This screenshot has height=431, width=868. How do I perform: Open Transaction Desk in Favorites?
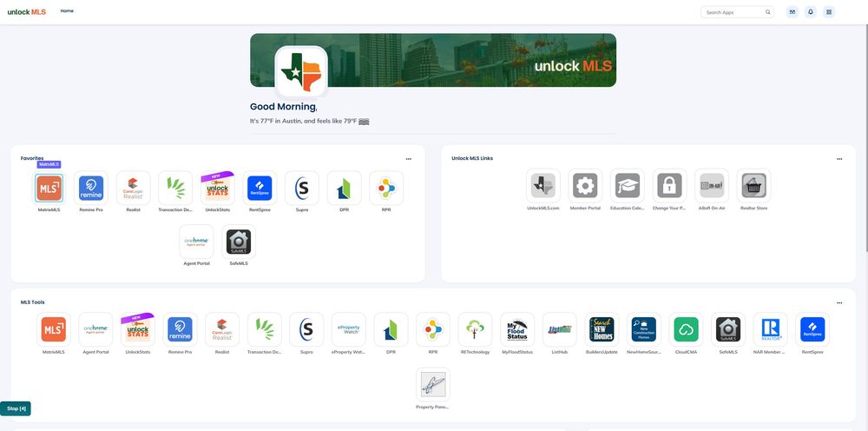click(x=175, y=188)
